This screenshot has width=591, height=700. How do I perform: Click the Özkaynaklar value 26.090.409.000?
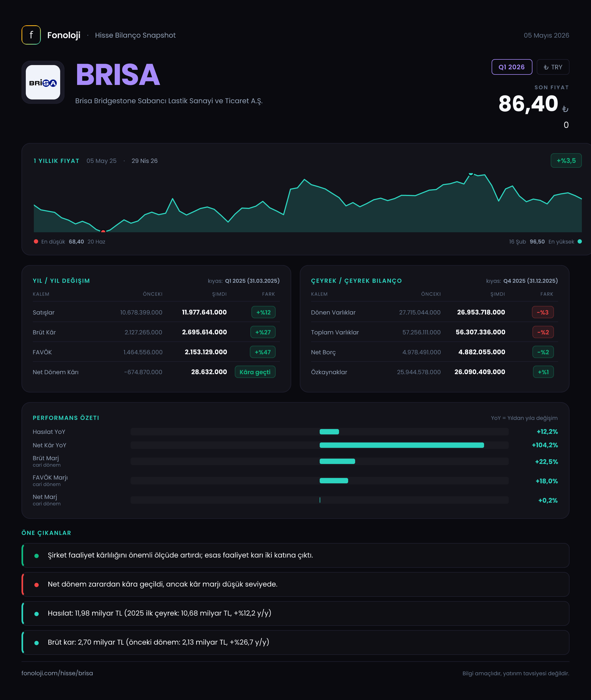click(x=480, y=372)
